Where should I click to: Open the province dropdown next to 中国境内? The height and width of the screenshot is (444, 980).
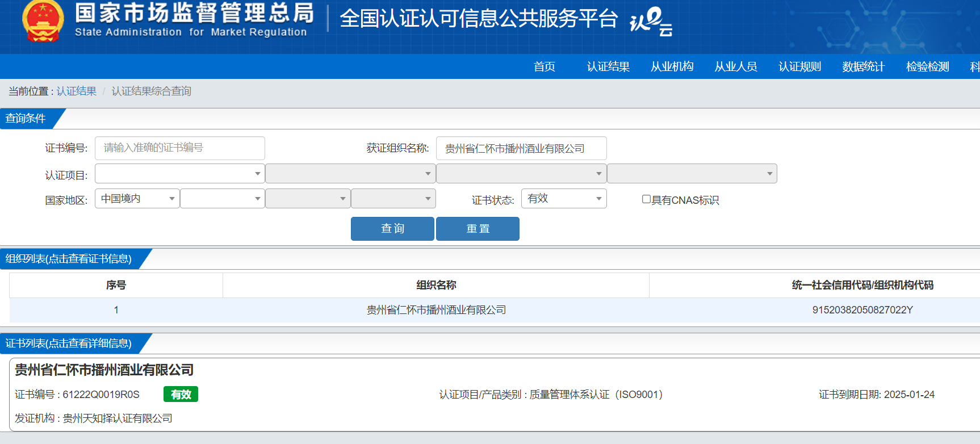223,199
